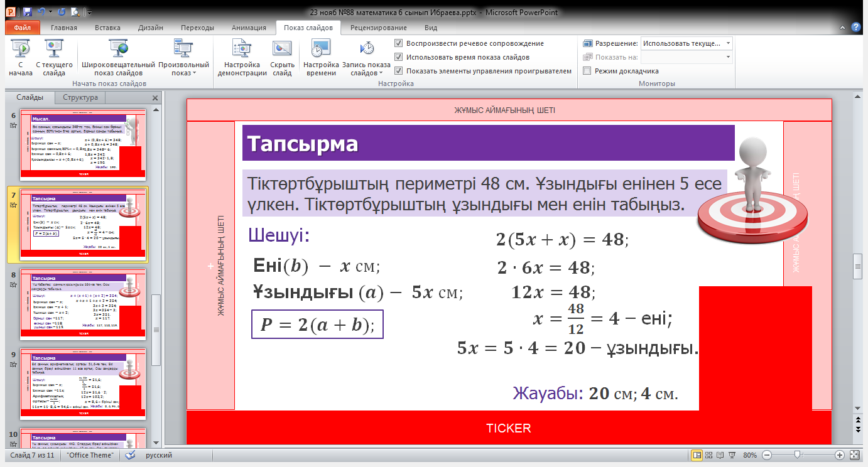
Task: Click the slide title Тапсырма
Action: [303, 144]
